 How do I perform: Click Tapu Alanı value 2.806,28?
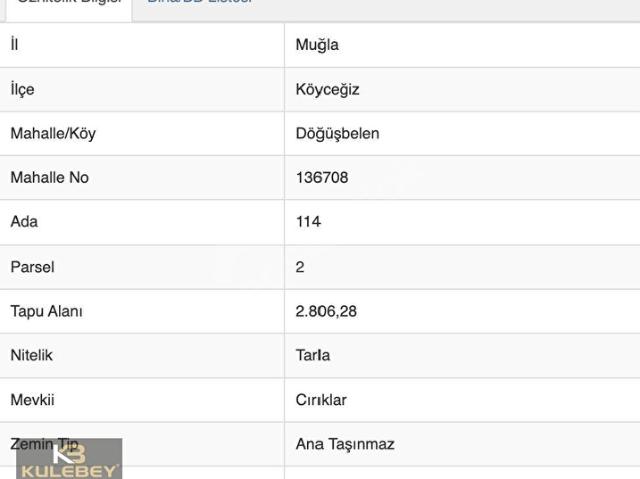pyautogui.click(x=326, y=311)
